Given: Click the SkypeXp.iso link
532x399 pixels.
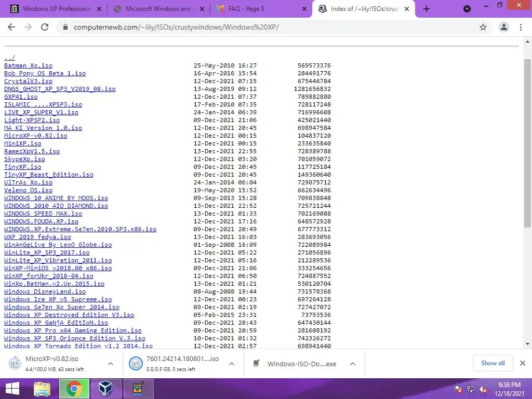Looking at the screenshot, I should pos(24,159).
